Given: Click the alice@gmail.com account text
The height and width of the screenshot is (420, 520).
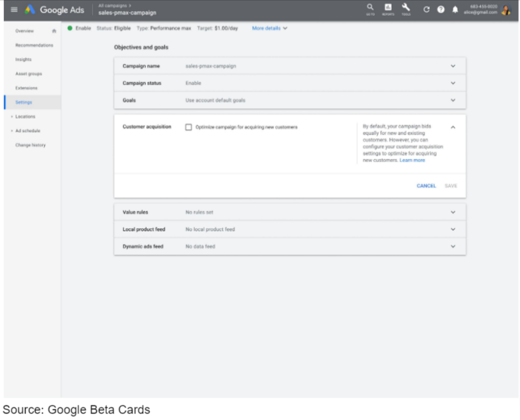Looking at the screenshot, I should pyautogui.click(x=480, y=13).
